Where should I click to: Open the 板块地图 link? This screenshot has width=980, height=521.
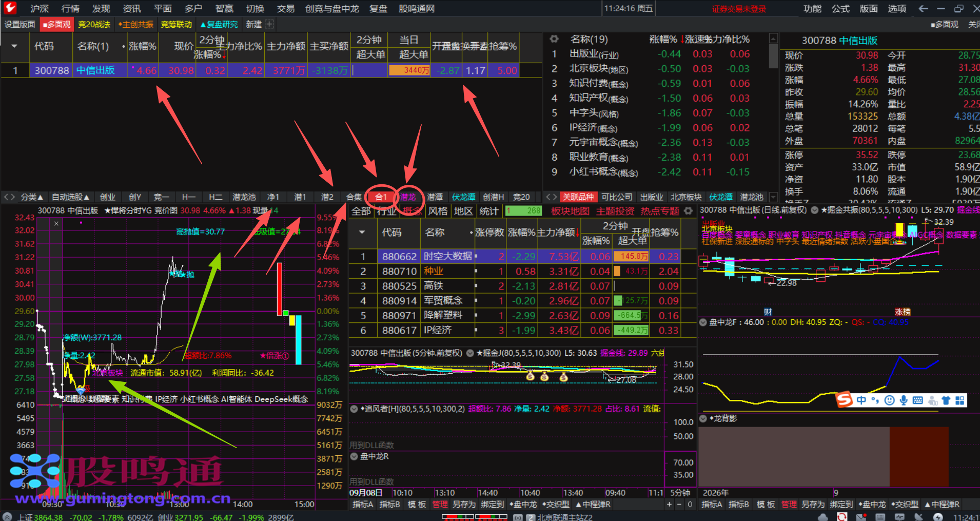pyautogui.click(x=570, y=211)
